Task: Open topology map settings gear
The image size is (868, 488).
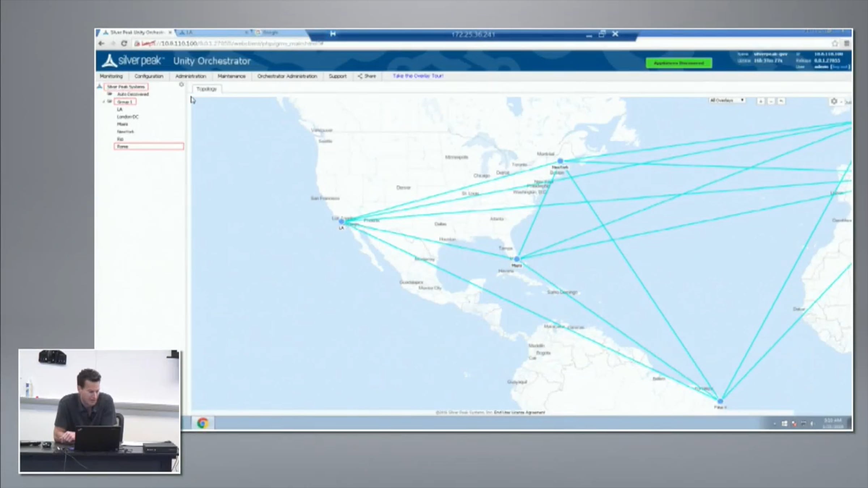Action: point(834,102)
